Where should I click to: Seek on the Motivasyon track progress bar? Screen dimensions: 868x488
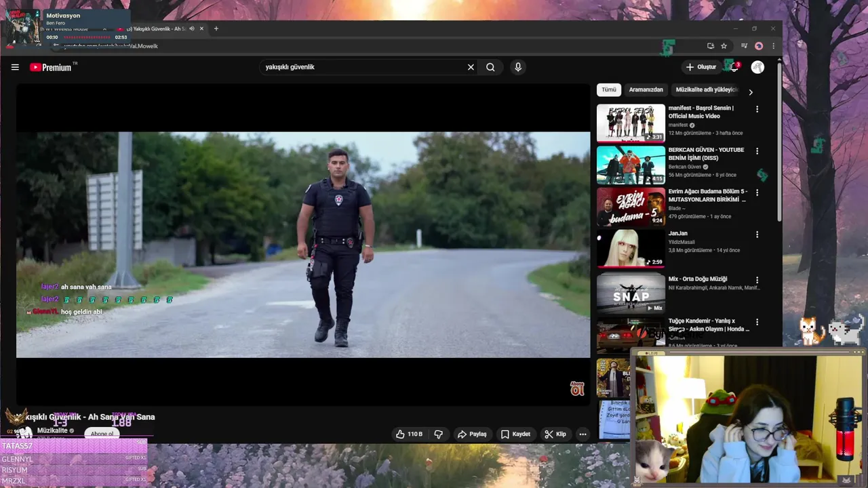[88, 37]
